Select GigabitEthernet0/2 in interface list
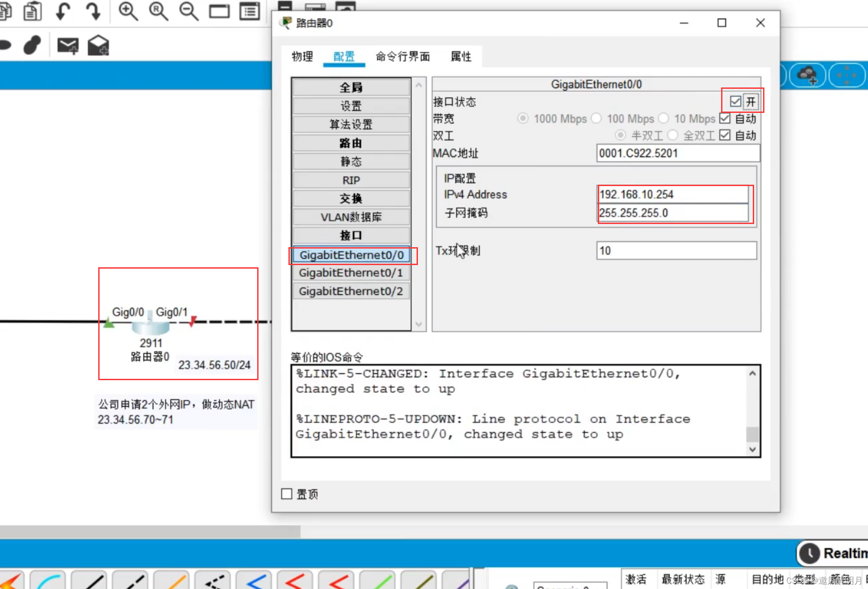This screenshot has width=868, height=589. click(351, 291)
